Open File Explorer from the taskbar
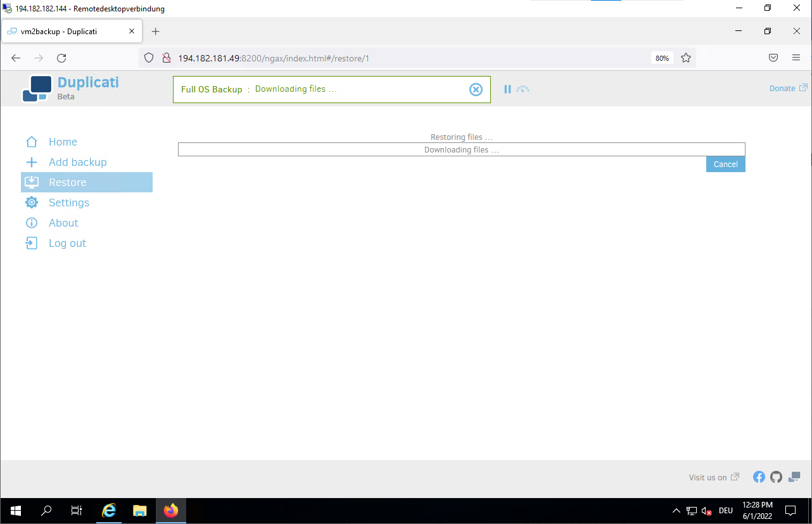Image resolution: width=812 pixels, height=524 pixels. point(140,510)
